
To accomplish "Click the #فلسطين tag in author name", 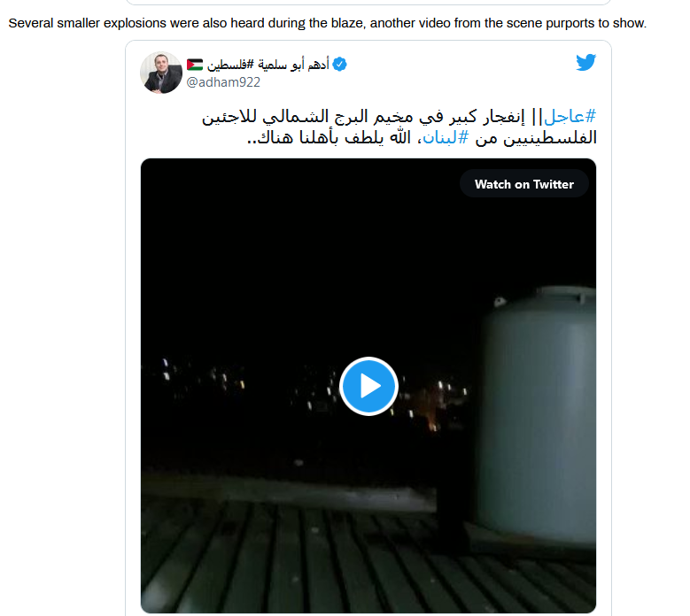I will point(230,65).
